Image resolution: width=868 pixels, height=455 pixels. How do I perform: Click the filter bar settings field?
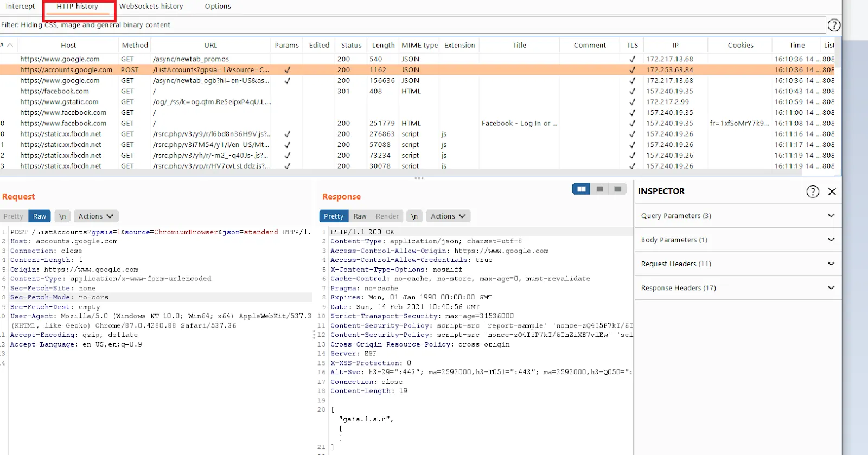[412, 25]
